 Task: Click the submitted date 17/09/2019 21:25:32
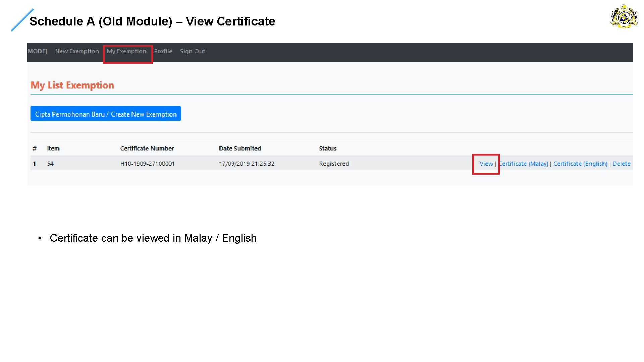[x=247, y=164]
